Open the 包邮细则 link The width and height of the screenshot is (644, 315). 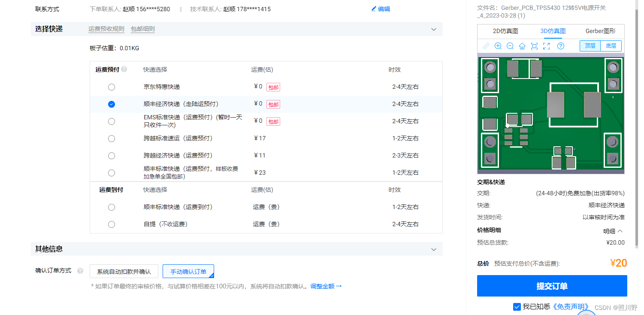[143, 29]
